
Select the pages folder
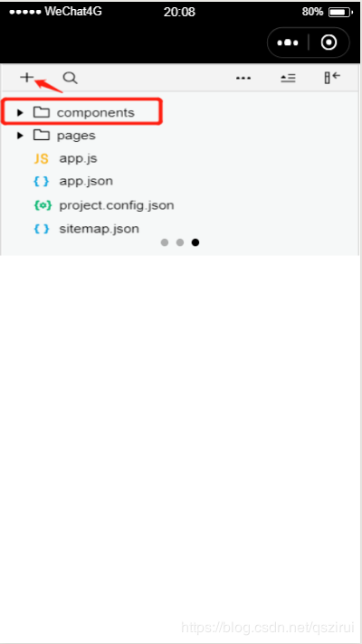76,136
